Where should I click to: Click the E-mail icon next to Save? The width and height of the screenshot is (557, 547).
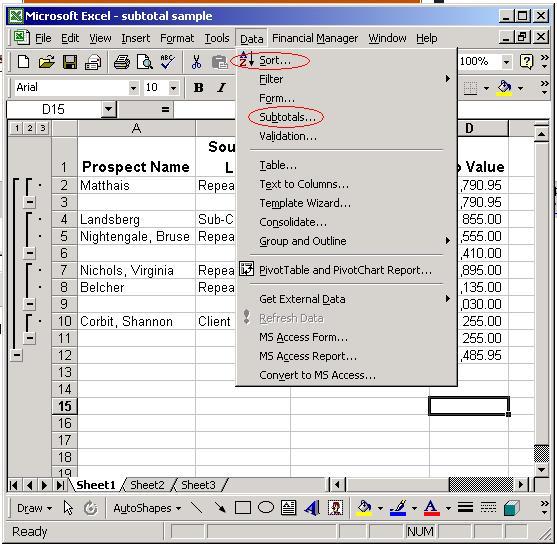point(93,62)
